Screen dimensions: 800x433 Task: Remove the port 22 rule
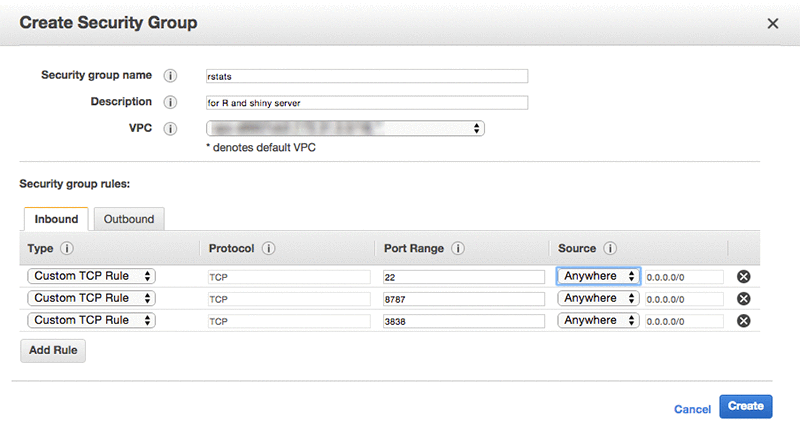743,276
